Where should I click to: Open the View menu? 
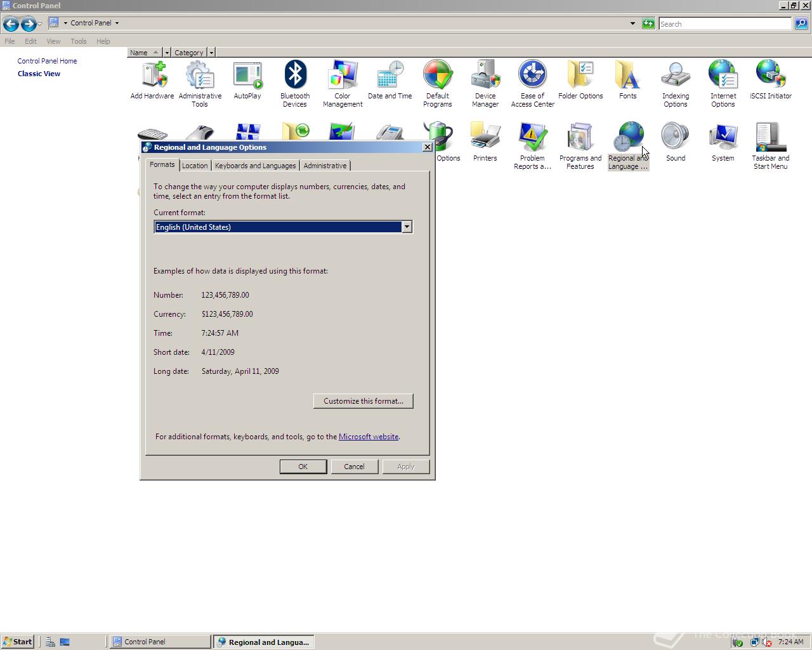click(x=53, y=41)
